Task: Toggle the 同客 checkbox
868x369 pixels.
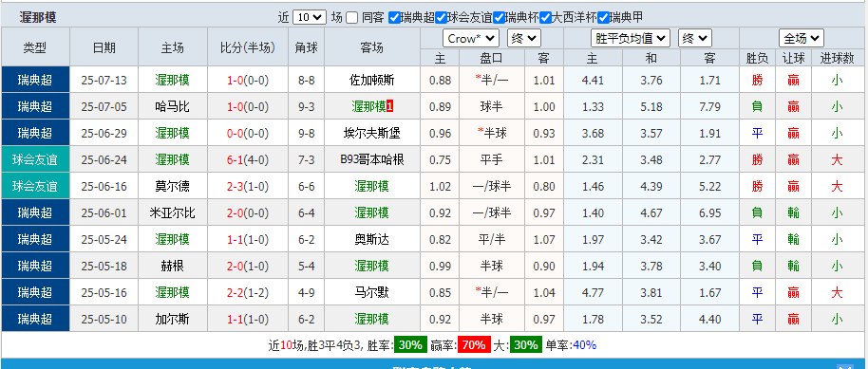Action: coord(351,18)
